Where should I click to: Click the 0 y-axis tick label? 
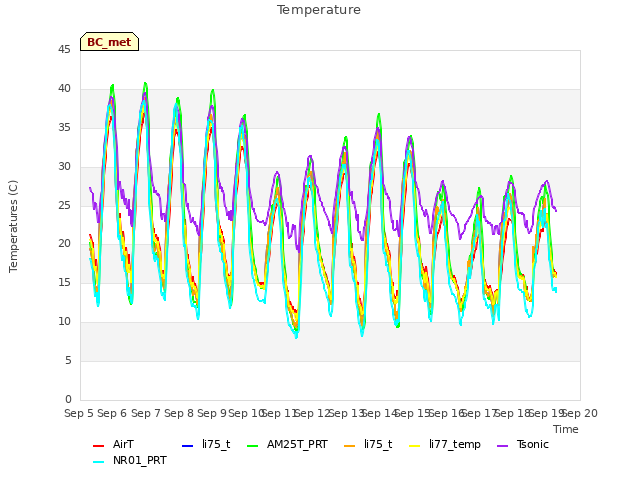(68, 399)
